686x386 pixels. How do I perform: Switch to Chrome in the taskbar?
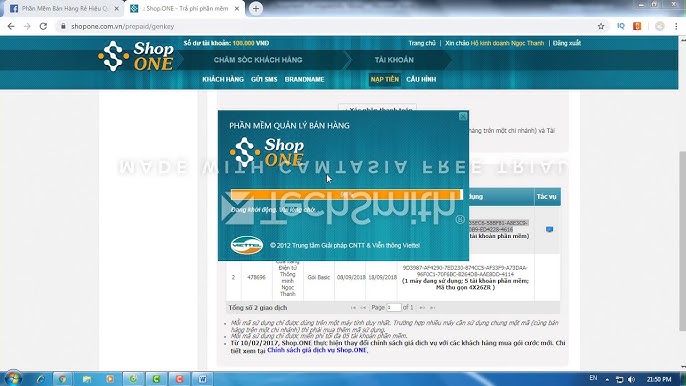coord(63,379)
